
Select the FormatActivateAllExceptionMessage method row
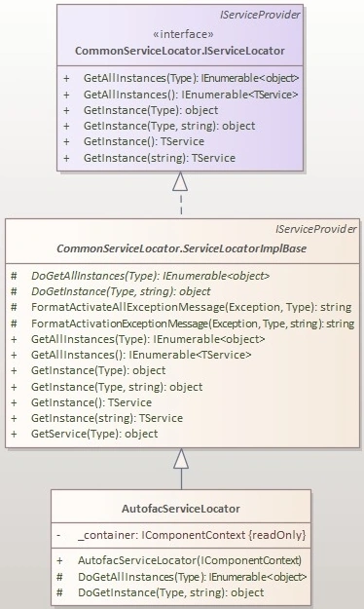(x=192, y=307)
